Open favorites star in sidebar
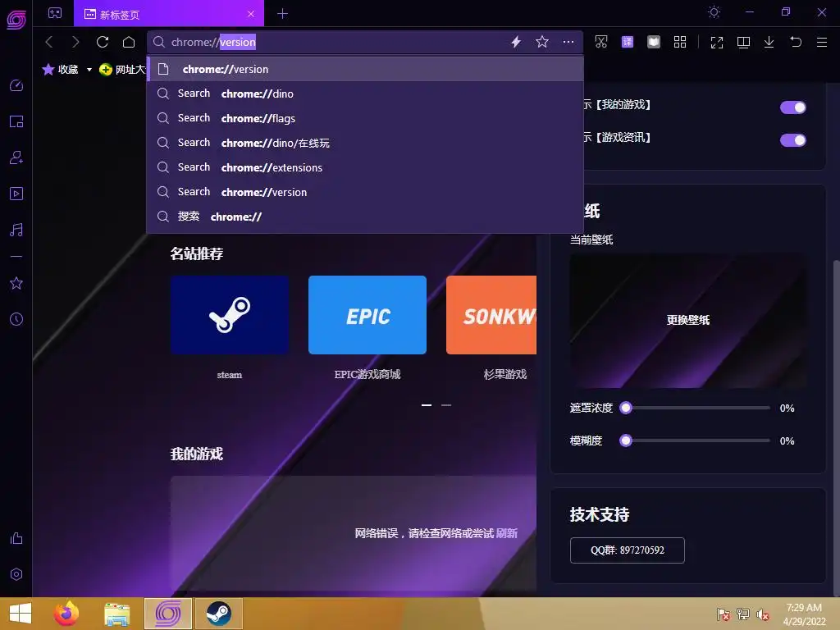 [x=16, y=283]
